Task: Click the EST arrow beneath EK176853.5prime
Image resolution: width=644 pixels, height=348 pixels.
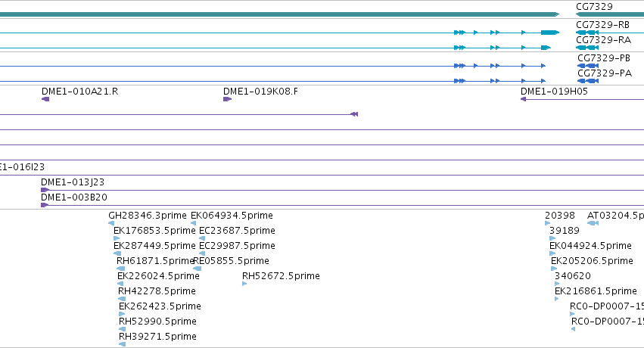Action: click(x=117, y=238)
